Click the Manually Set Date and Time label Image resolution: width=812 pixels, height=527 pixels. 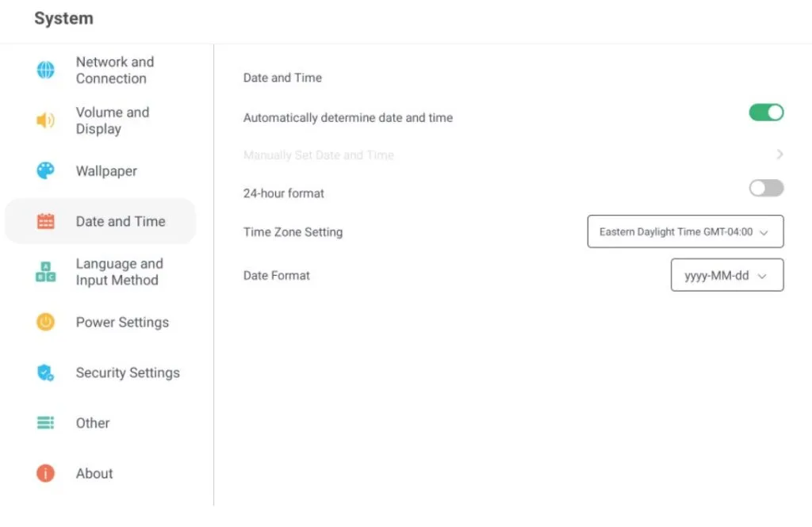click(319, 155)
